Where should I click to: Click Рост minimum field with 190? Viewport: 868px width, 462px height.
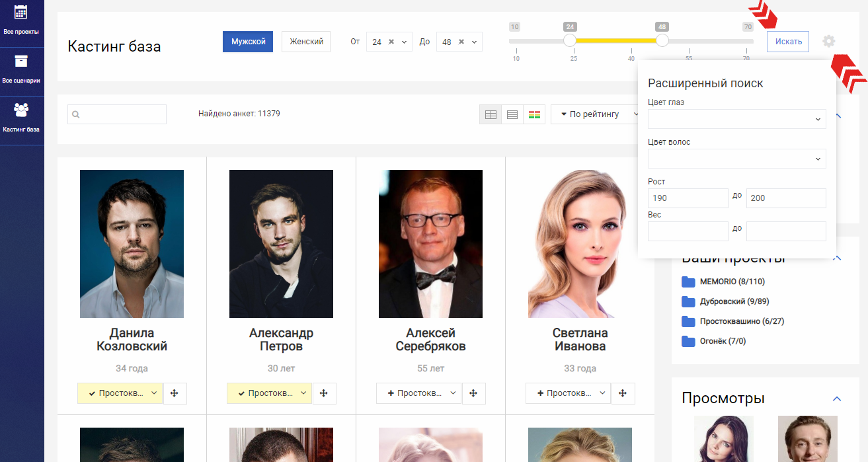coord(688,198)
